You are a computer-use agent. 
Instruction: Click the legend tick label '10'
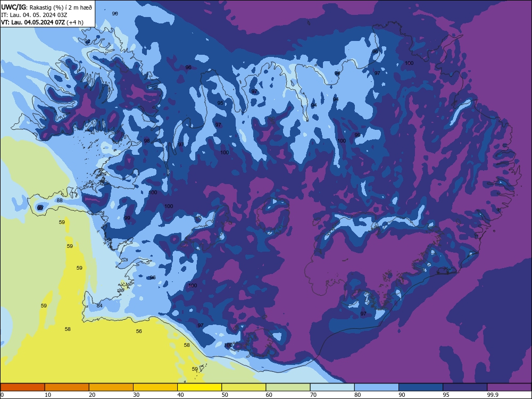click(48, 395)
